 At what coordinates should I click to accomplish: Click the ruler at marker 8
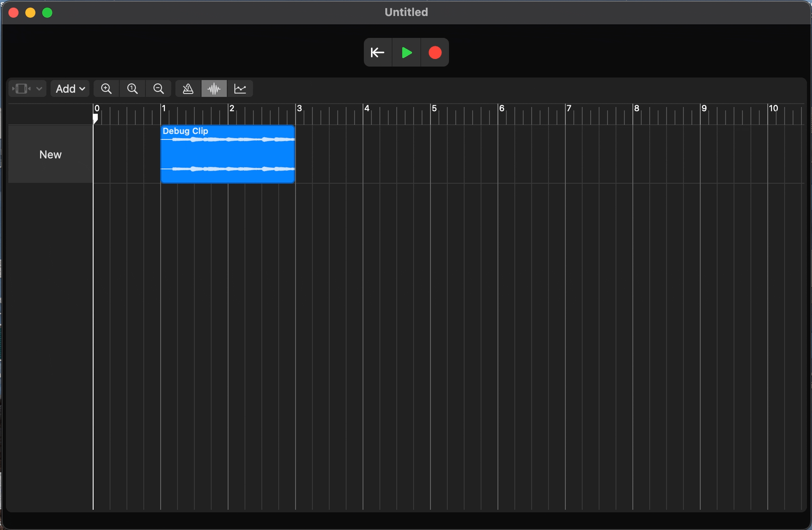633,114
